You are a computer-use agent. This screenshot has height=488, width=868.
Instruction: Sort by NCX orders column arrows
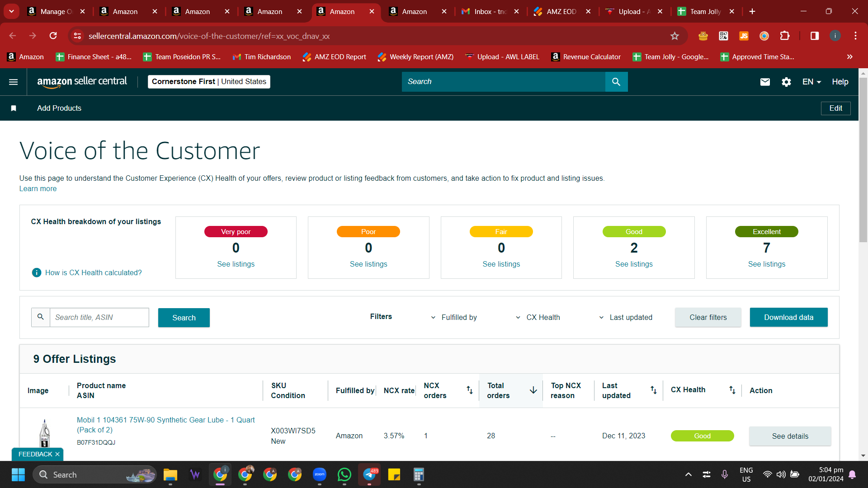click(470, 390)
